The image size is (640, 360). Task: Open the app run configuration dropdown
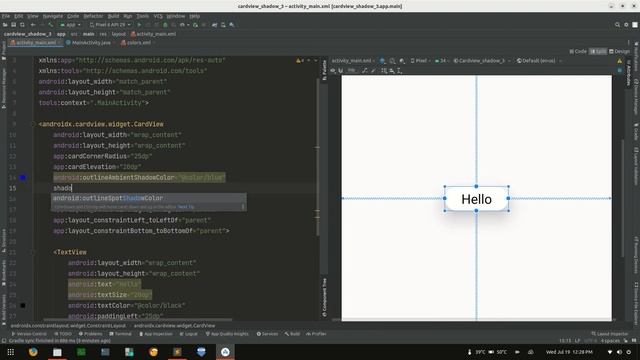71,25
